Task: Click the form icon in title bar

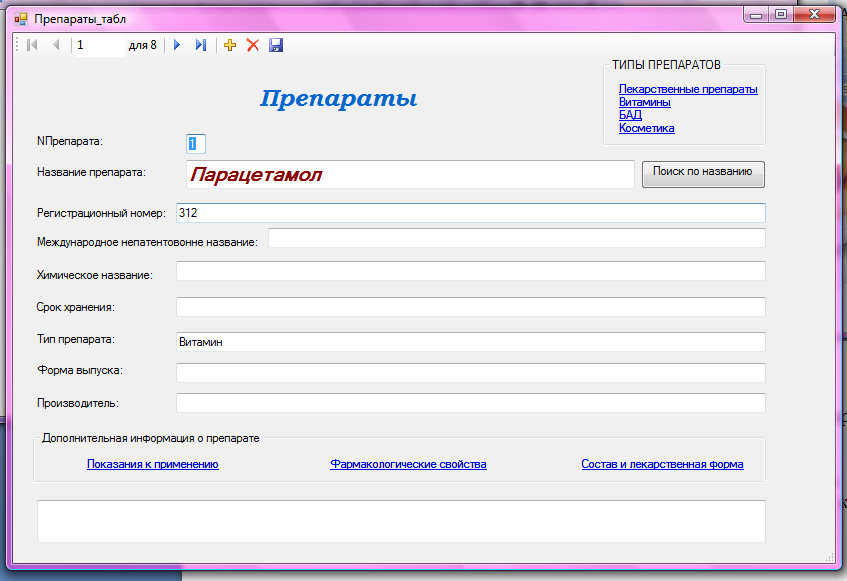Action: tap(21, 19)
